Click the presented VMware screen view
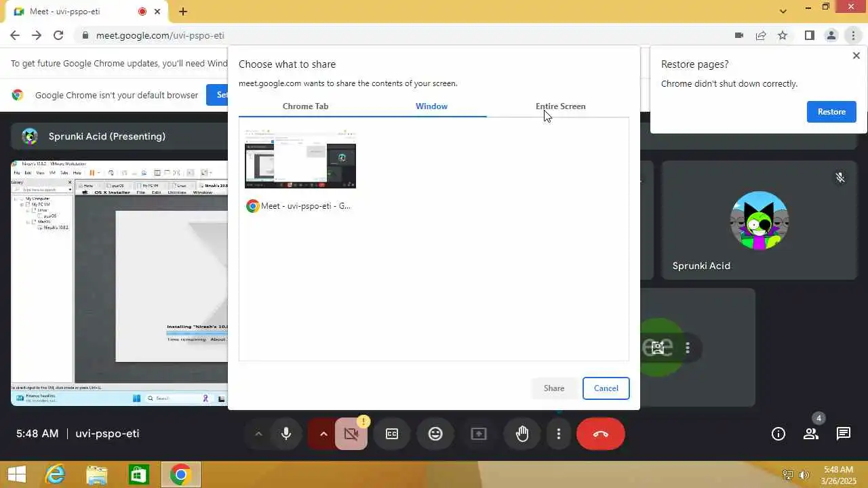This screenshot has width=868, height=488. (119, 283)
